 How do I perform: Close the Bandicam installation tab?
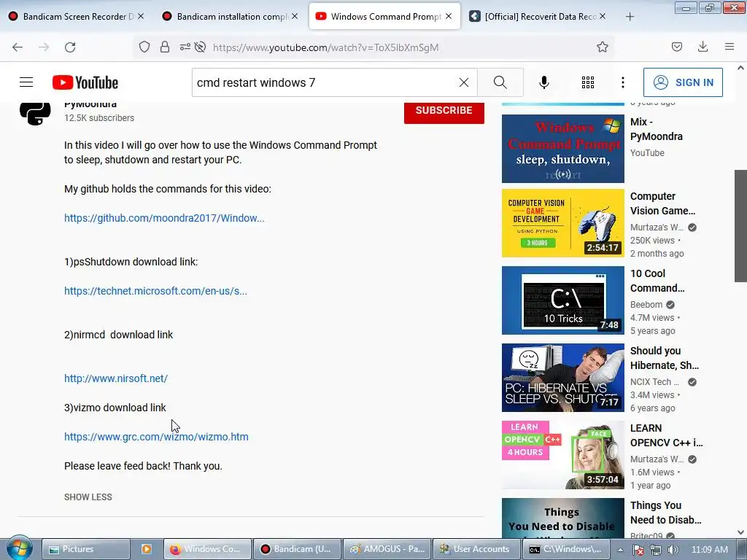(295, 16)
